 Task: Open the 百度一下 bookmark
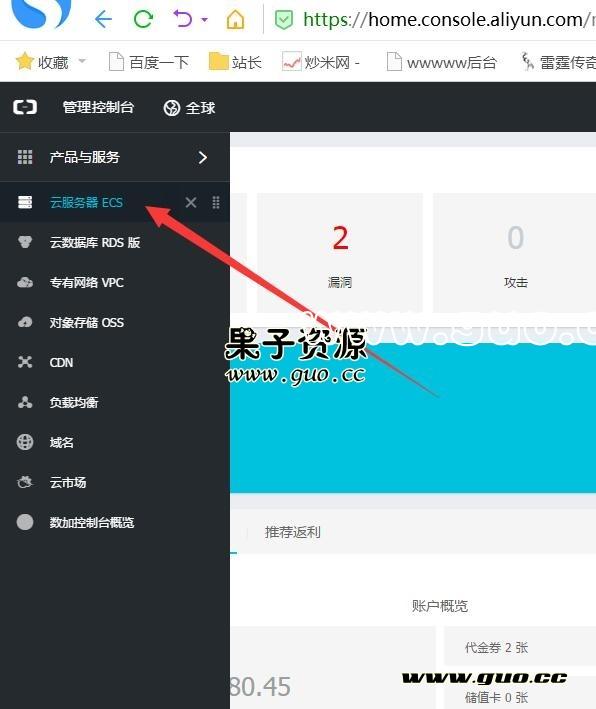149,62
